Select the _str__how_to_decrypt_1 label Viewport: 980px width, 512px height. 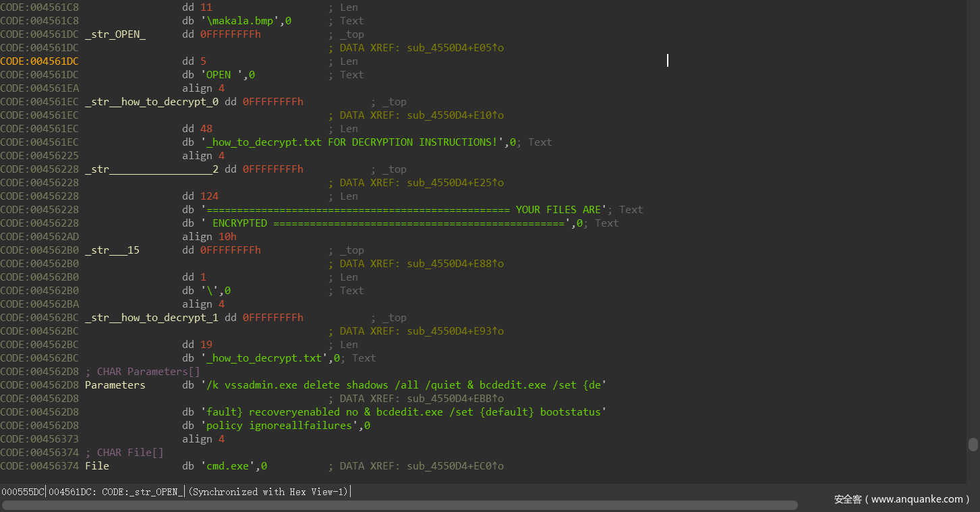click(152, 318)
